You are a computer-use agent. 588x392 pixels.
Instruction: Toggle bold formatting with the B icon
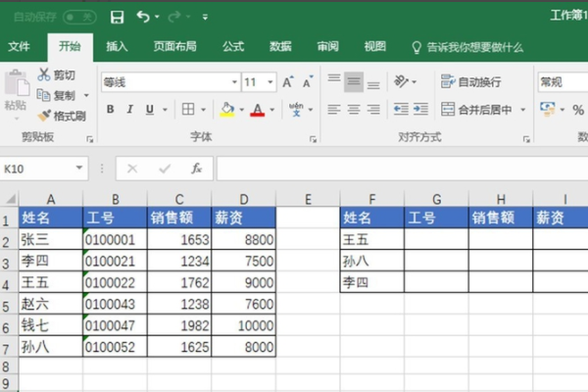pos(109,110)
